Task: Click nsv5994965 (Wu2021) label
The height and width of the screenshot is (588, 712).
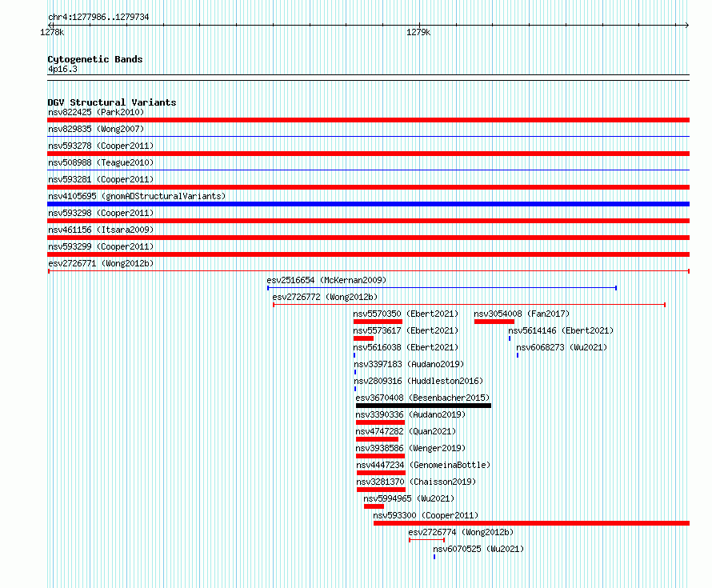Action: point(409,498)
